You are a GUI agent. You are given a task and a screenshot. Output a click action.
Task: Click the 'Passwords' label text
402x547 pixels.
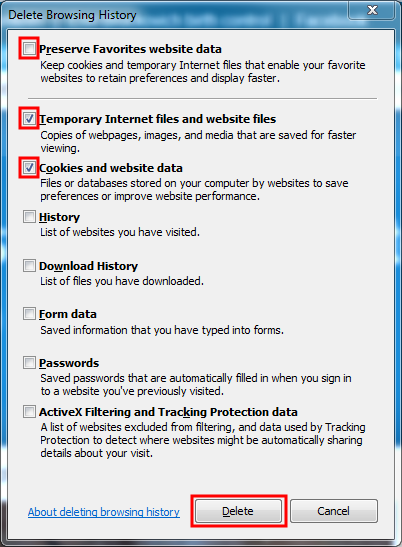click(x=69, y=363)
